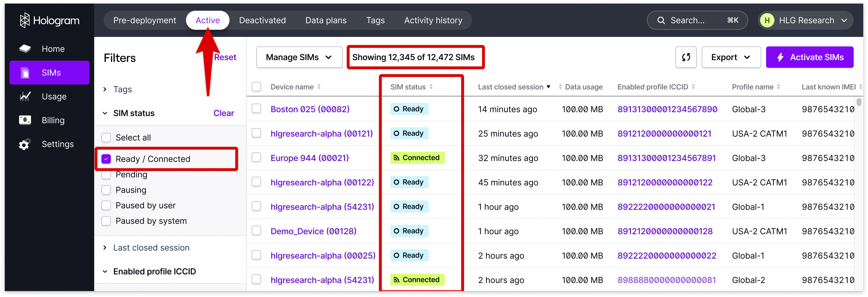Click Activate SIMs button
868x297 pixels.
809,57
